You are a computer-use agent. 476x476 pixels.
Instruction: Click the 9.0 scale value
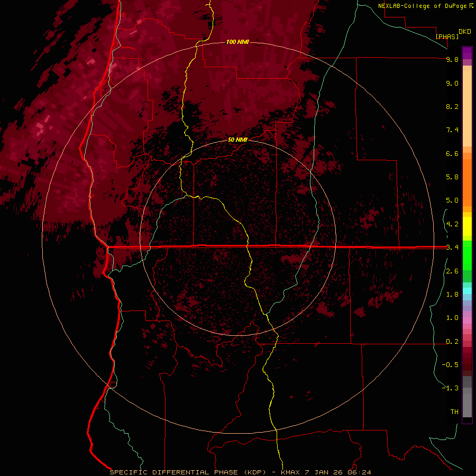coord(452,83)
